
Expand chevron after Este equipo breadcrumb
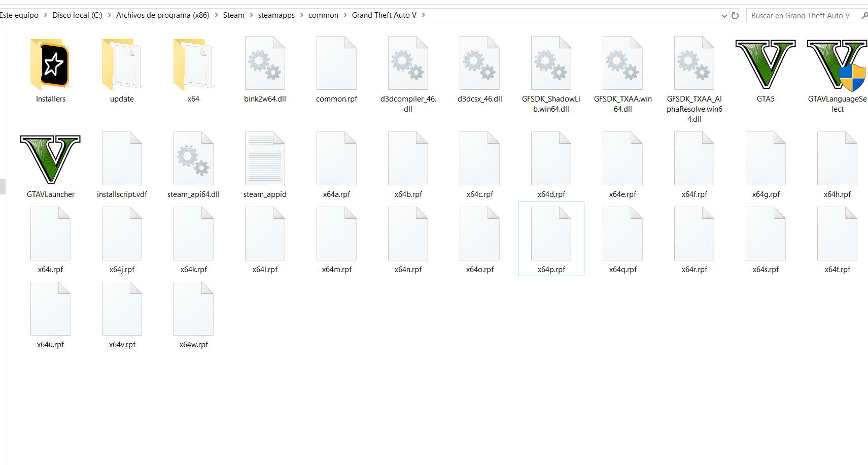pyautogui.click(x=45, y=15)
